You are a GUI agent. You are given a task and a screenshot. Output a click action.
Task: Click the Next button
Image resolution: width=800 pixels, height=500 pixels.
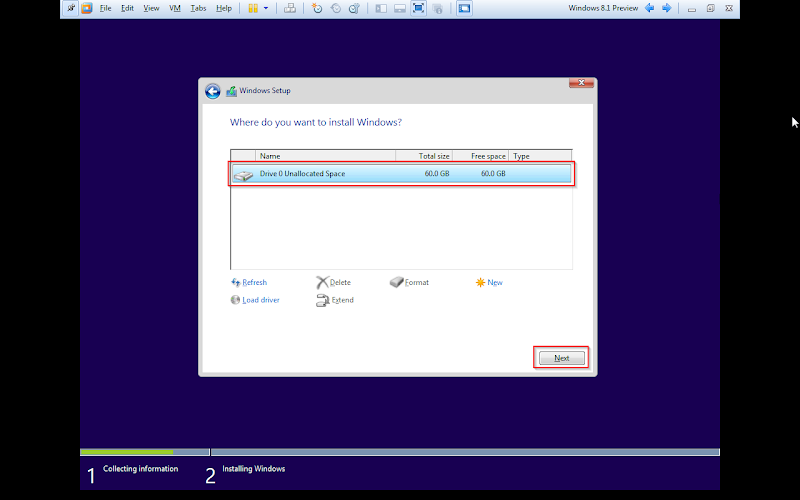click(x=562, y=358)
